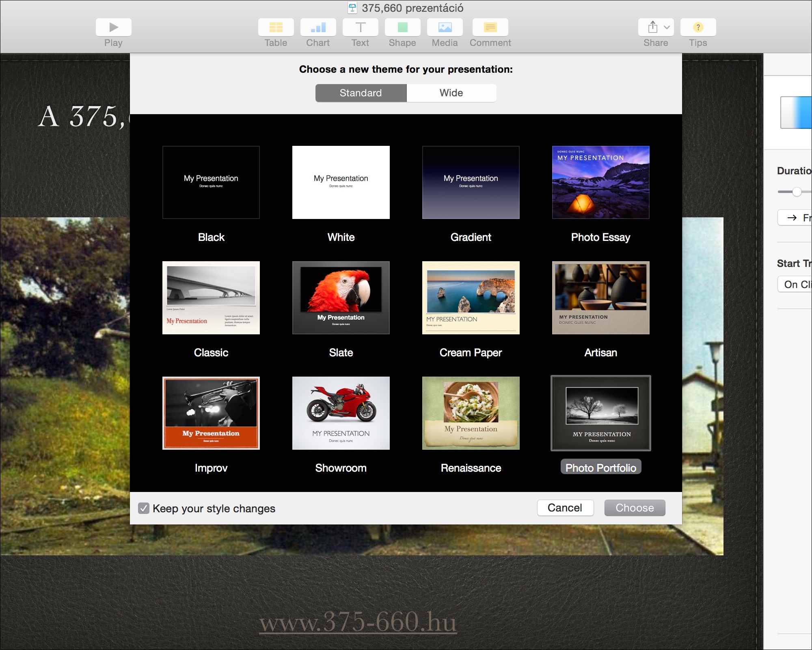Add a Comment from the toolbar
Screen dimensions: 812x650
490,27
